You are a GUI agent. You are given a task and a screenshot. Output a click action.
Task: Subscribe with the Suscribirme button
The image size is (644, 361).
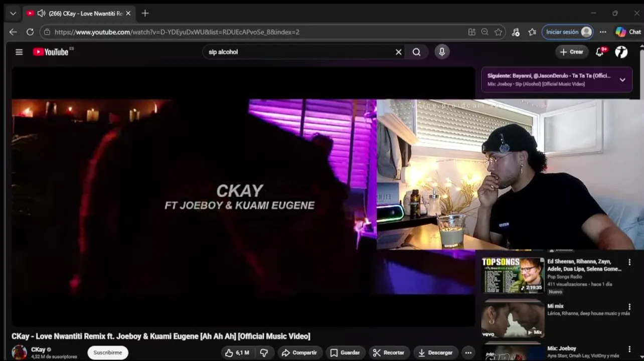tap(108, 352)
